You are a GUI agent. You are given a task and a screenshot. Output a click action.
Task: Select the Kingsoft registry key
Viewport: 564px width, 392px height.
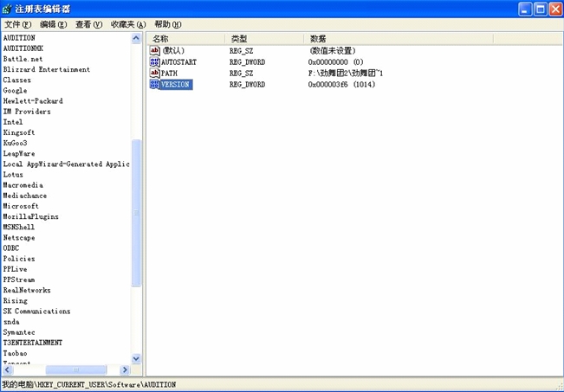[x=19, y=132]
